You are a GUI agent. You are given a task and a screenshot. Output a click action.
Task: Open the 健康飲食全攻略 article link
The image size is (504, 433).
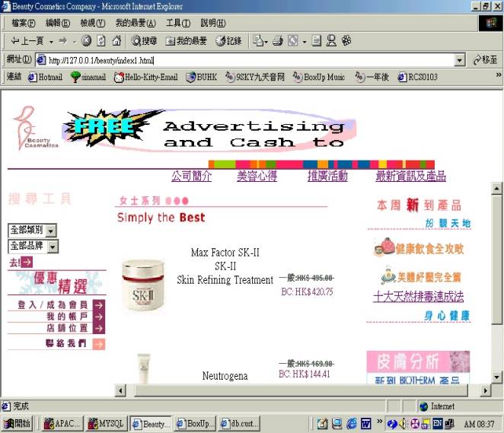pos(419,247)
